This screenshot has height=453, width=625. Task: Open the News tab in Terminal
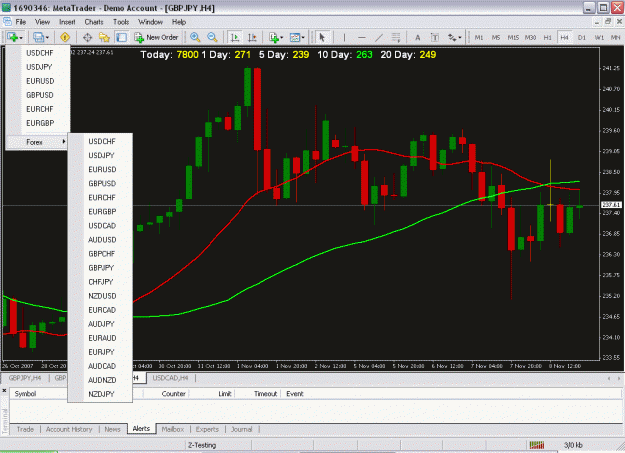click(x=112, y=429)
